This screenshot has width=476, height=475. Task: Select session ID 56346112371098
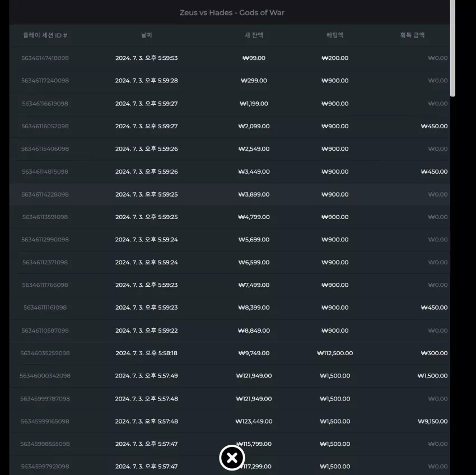45,262
